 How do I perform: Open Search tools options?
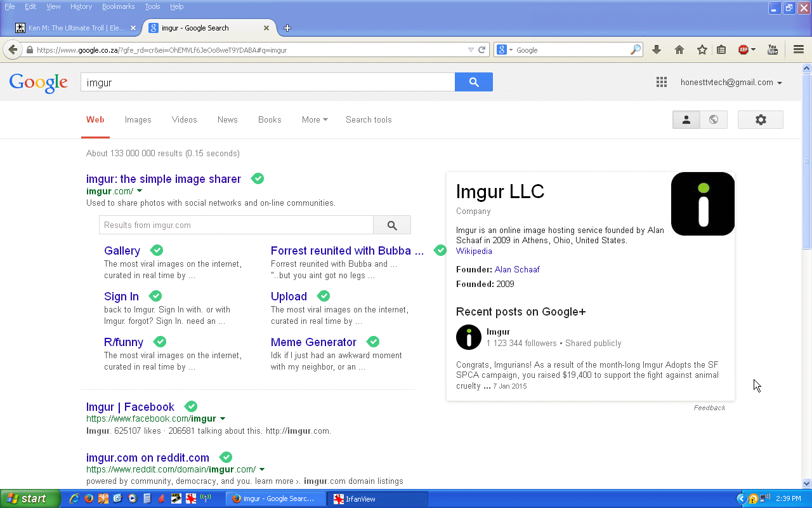[369, 119]
